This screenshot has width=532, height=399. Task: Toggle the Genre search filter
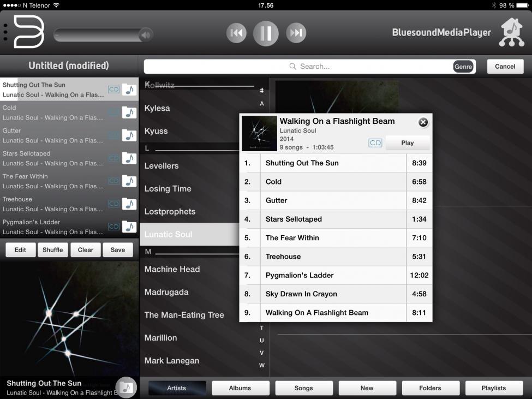(463, 67)
